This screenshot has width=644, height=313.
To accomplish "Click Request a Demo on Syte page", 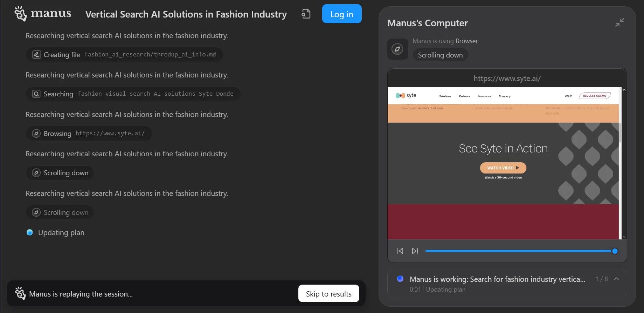I will [x=595, y=96].
